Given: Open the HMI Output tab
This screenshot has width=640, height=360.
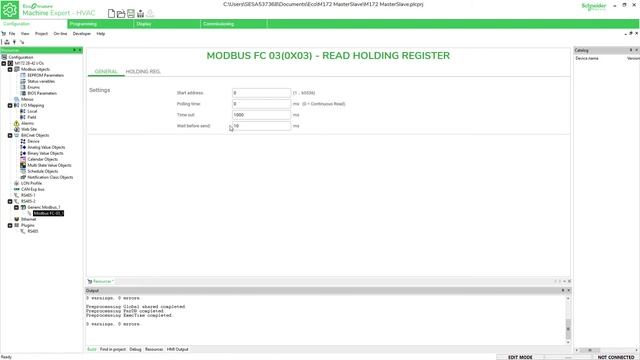Looking at the screenshot, I should [178, 349].
